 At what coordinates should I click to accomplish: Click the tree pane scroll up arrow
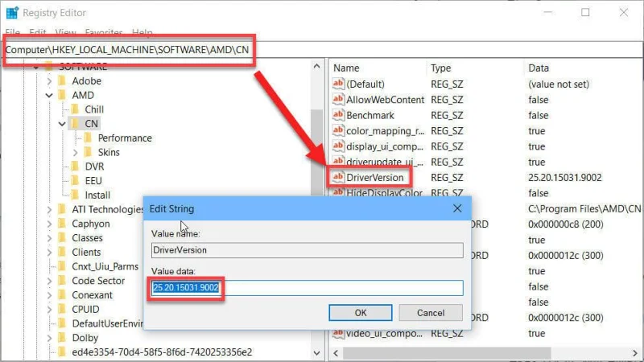[316, 67]
